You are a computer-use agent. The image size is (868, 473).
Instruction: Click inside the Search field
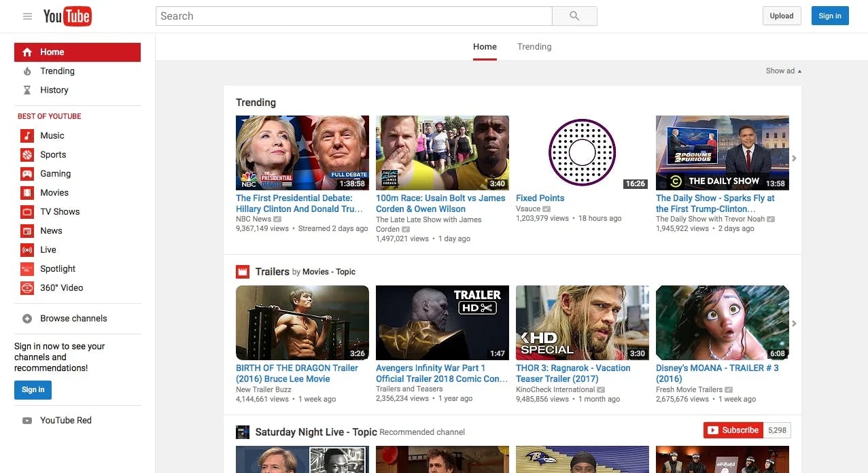pos(353,16)
